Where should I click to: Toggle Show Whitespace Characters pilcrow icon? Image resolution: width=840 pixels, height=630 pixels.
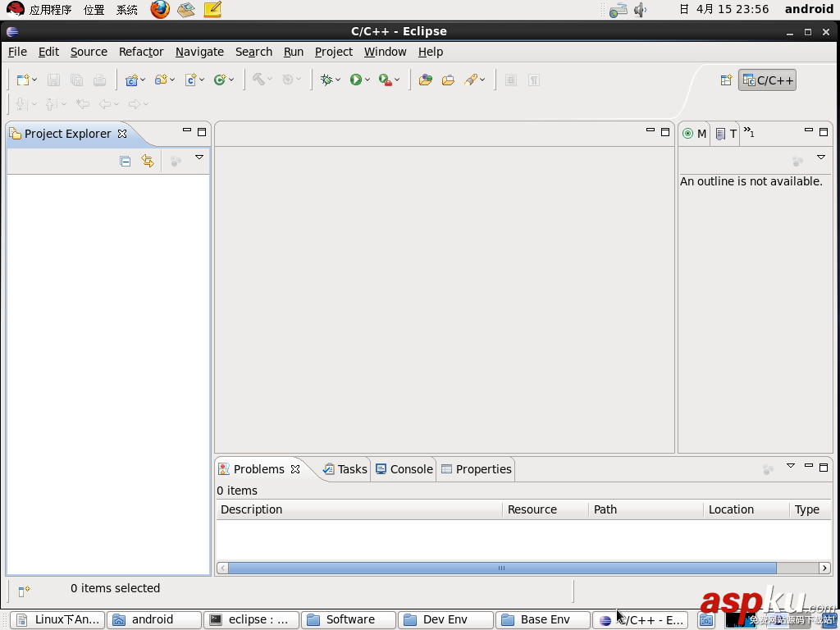(x=533, y=80)
